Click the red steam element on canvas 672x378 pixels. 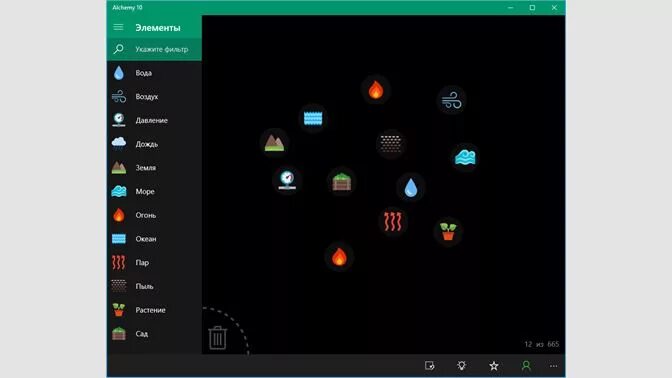[393, 222]
